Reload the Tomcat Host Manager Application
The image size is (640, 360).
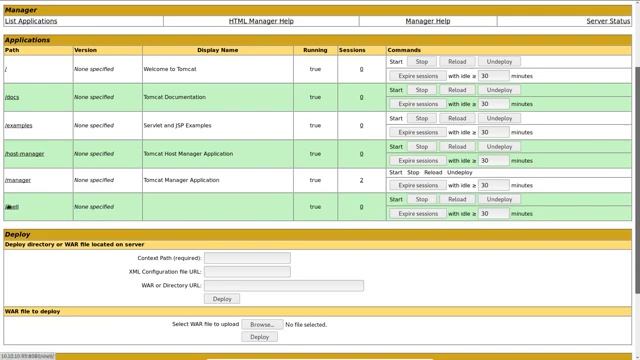457,147
